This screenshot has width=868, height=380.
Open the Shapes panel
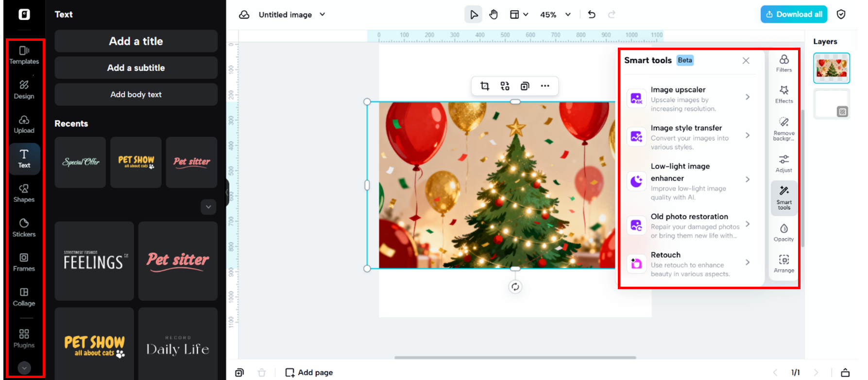[24, 193]
